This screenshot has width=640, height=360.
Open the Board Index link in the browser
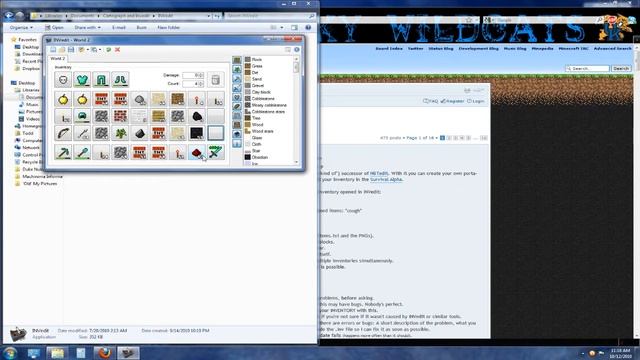tap(389, 48)
